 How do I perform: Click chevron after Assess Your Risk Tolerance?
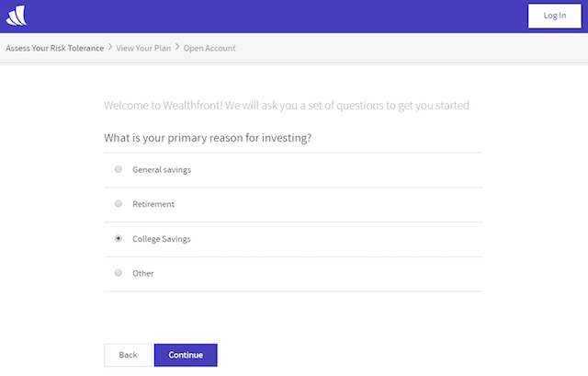(x=110, y=47)
